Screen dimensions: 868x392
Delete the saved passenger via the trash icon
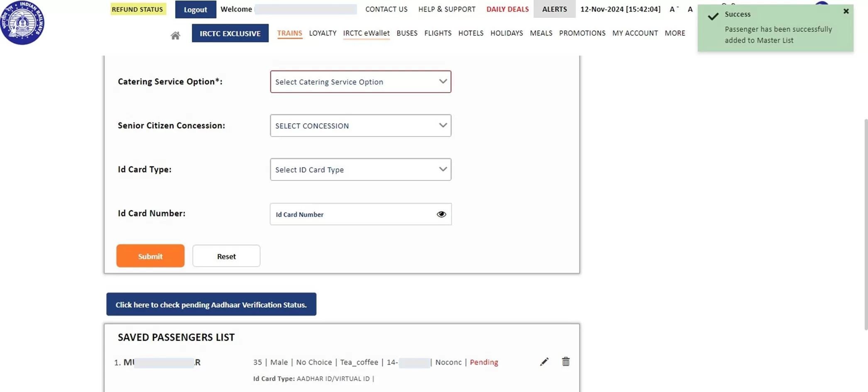pyautogui.click(x=565, y=362)
